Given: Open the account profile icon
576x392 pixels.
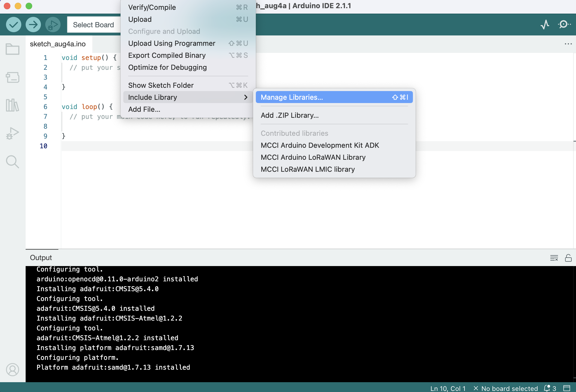Looking at the screenshot, I should 13,370.
